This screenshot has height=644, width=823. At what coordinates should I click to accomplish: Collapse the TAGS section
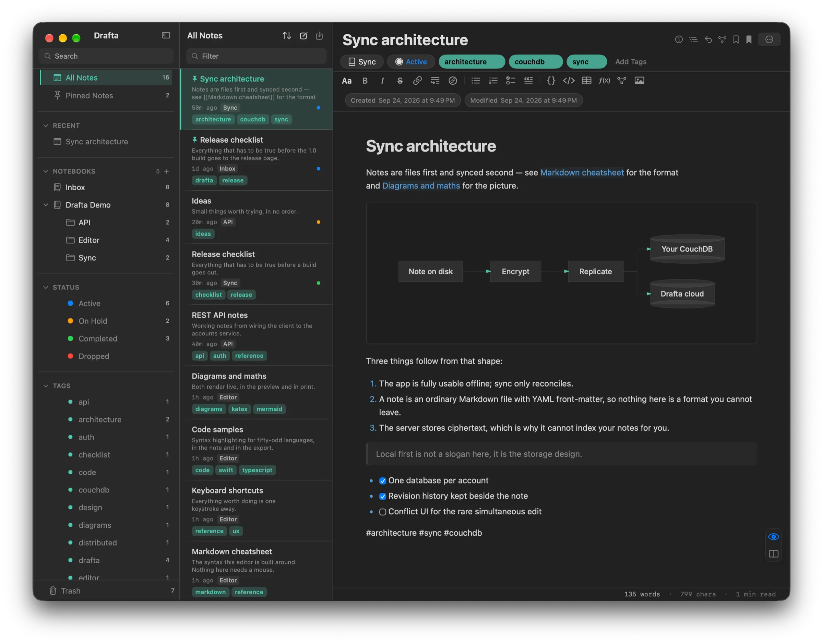tap(46, 386)
